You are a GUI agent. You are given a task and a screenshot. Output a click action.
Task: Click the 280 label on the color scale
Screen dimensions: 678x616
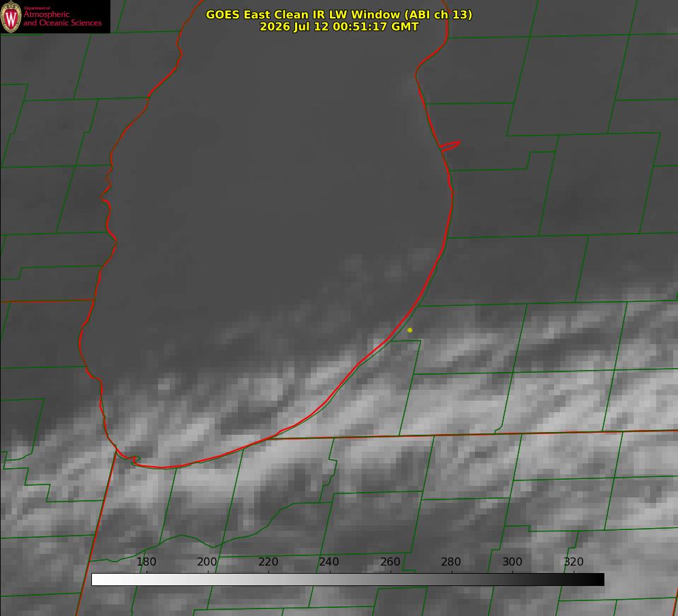tap(451, 561)
